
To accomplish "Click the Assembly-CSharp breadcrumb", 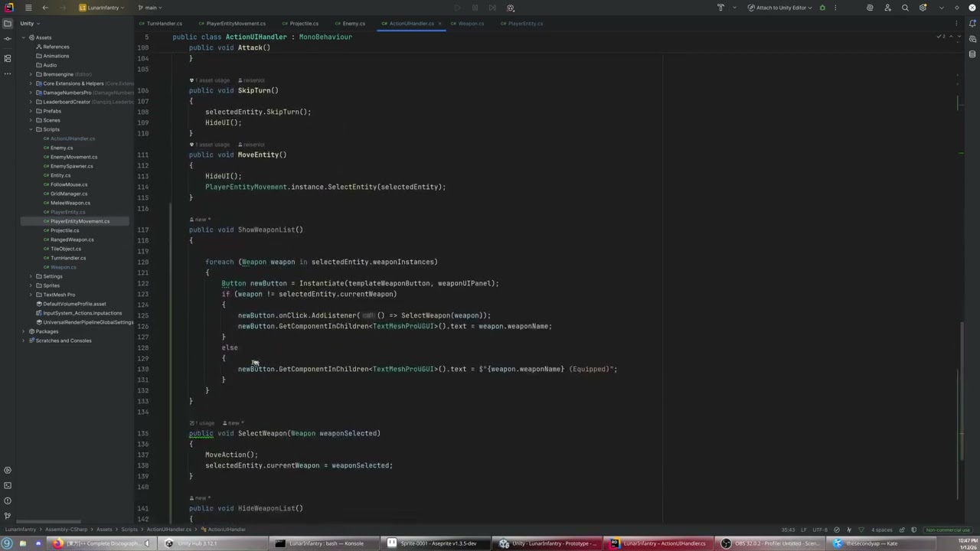I will click(x=66, y=529).
